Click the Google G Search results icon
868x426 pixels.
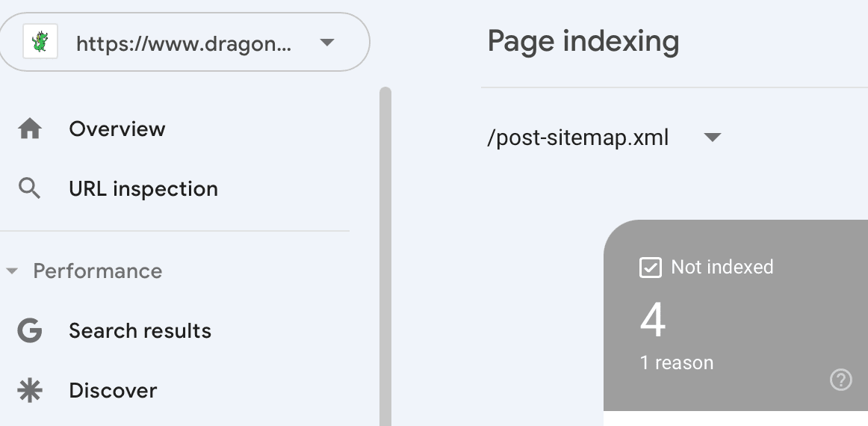(30, 331)
